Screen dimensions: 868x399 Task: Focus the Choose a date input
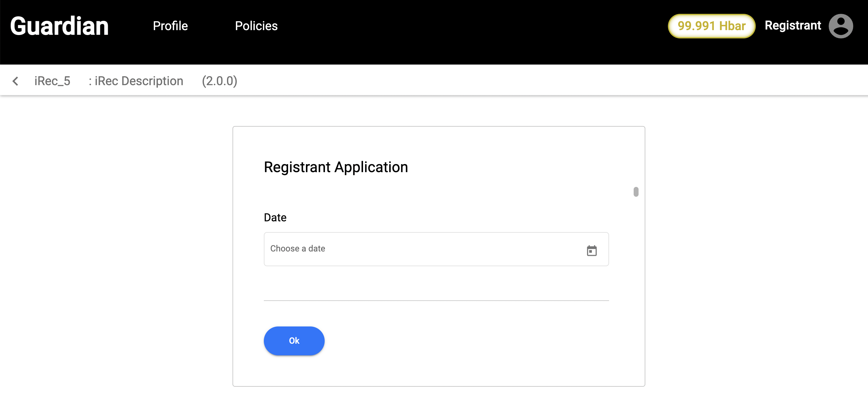pos(421,249)
